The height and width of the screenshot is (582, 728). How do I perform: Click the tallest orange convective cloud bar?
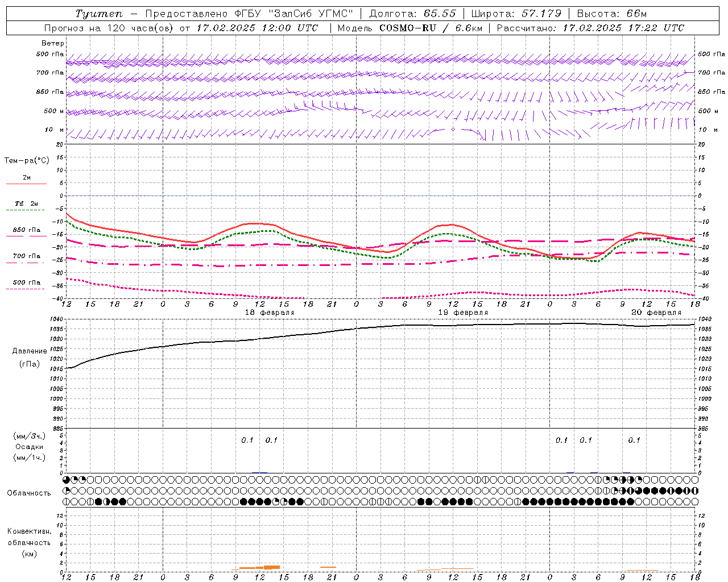pyautogui.click(x=272, y=567)
